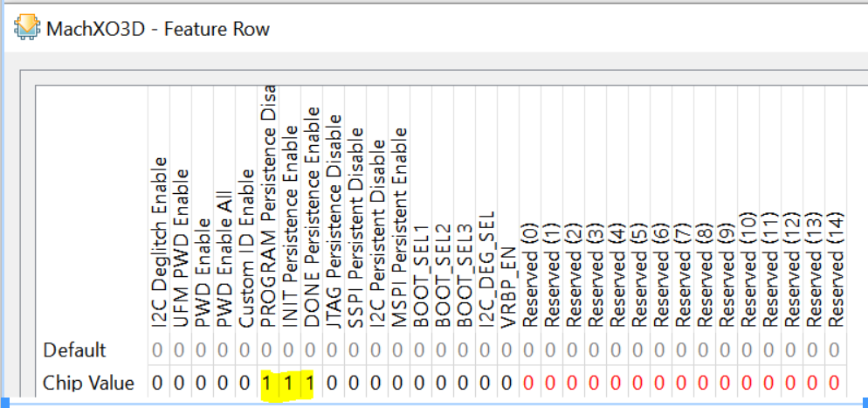Click the Custom ID Enable column header
The width and height of the screenshot is (868, 408).
tap(245, 250)
